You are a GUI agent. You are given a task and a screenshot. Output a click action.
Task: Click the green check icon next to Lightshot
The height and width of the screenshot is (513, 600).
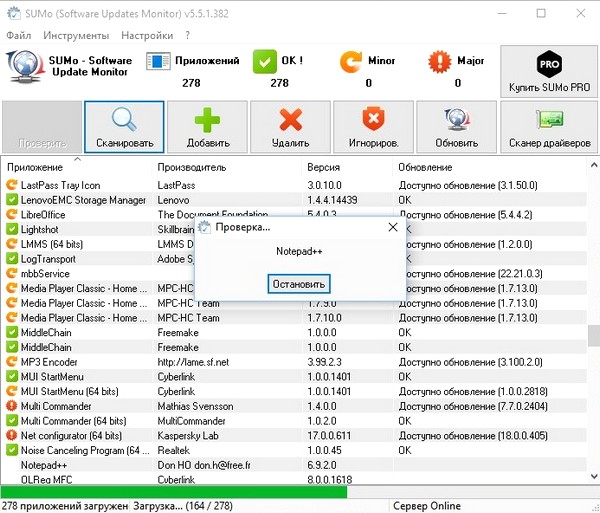[12, 229]
